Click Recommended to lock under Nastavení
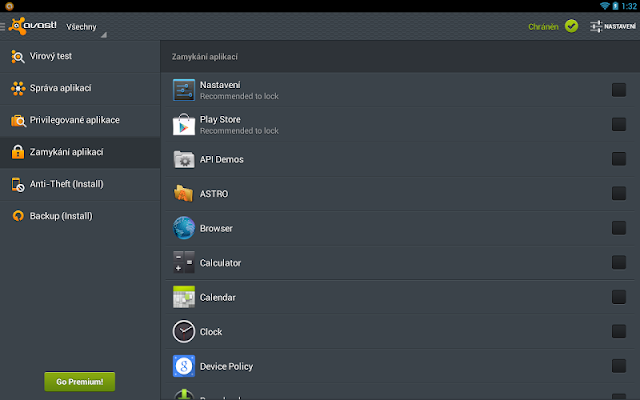 239,96
